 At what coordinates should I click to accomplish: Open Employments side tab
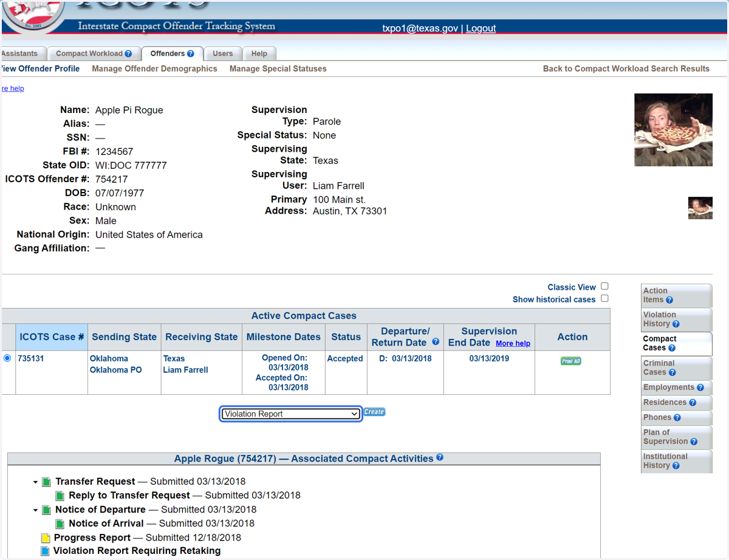click(x=676, y=388)
